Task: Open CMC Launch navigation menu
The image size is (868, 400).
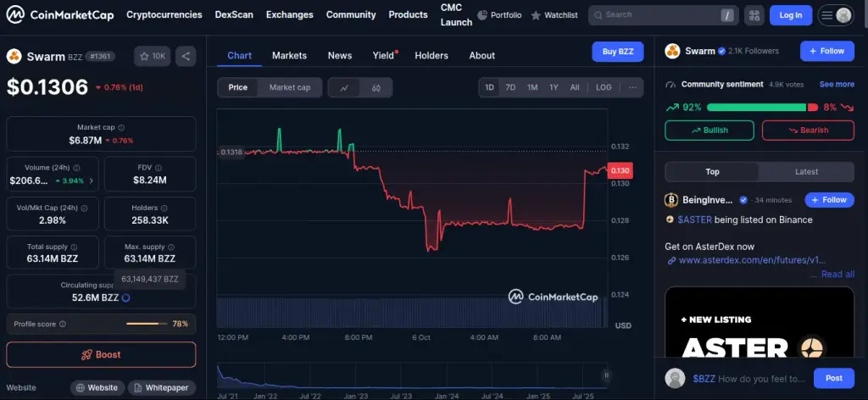Action: pos(456,15)
